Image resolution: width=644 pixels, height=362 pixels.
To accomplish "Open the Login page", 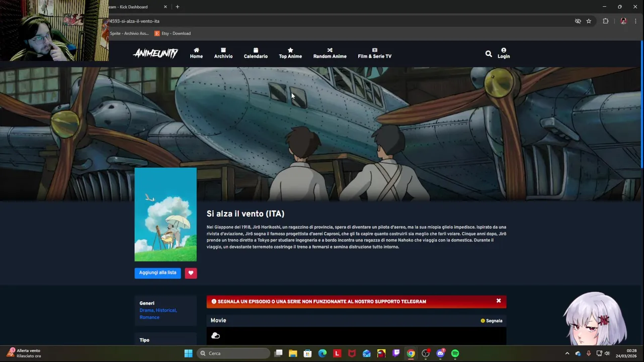I will pos(504,53).
